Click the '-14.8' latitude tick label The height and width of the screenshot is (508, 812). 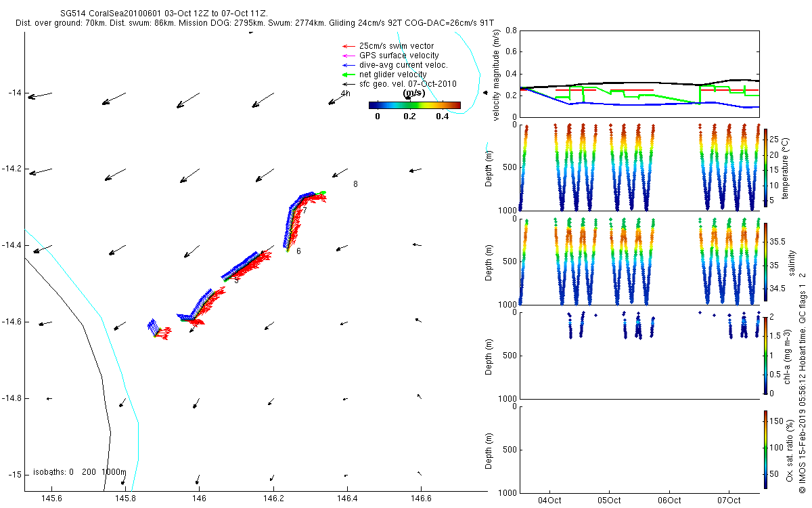(12, 398)
